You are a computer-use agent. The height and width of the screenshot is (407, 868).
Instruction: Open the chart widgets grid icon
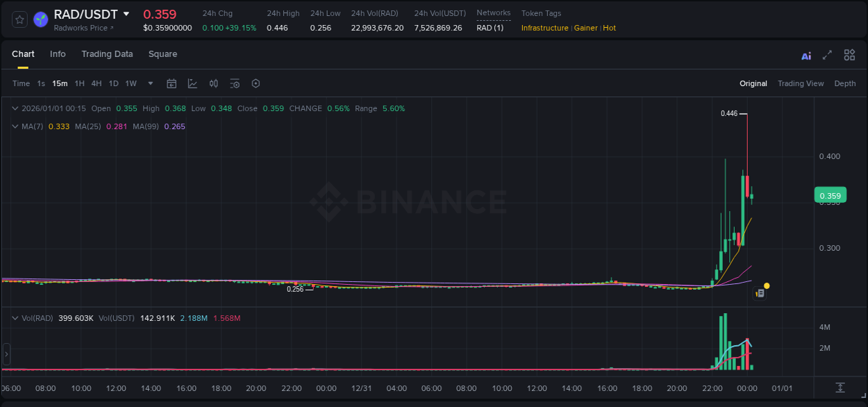coord(849,55)
